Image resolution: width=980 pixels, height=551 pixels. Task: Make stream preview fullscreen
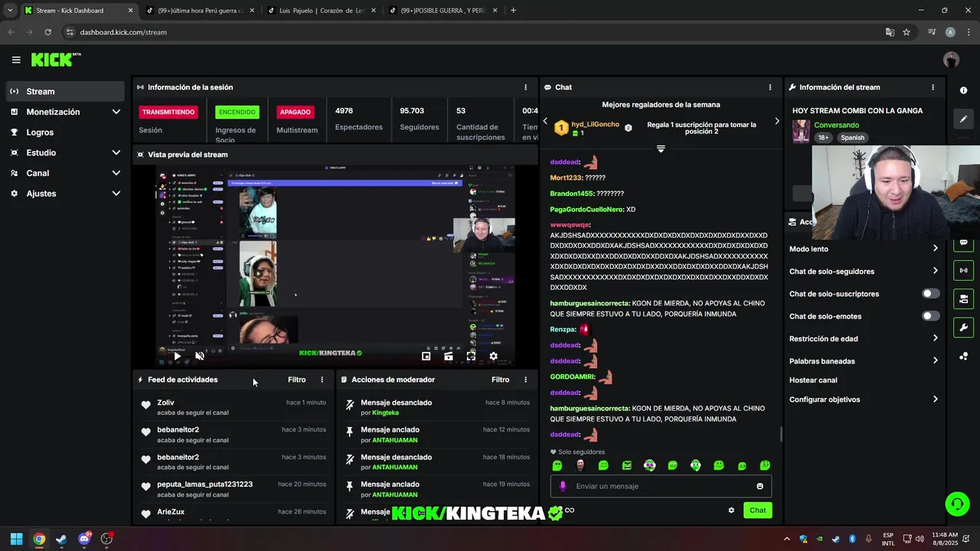pyautogui.click(x=471, y=356)
